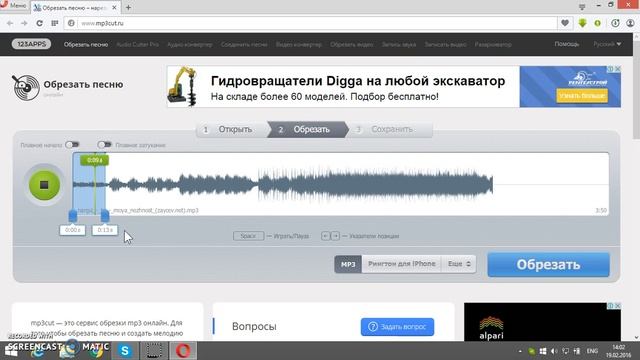This screenshot has height=360, width=640.
Task: Expand the "Русский" language dropdown
Action: 607,44
